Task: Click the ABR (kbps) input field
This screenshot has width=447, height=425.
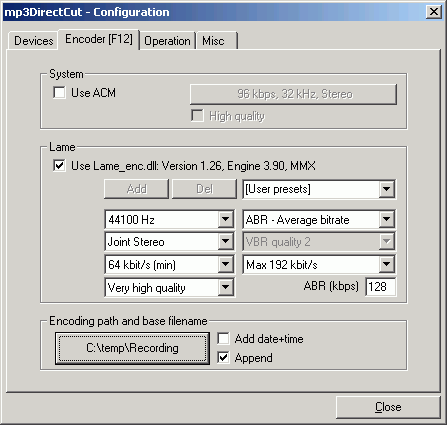Action: click(x=381, y=287)
